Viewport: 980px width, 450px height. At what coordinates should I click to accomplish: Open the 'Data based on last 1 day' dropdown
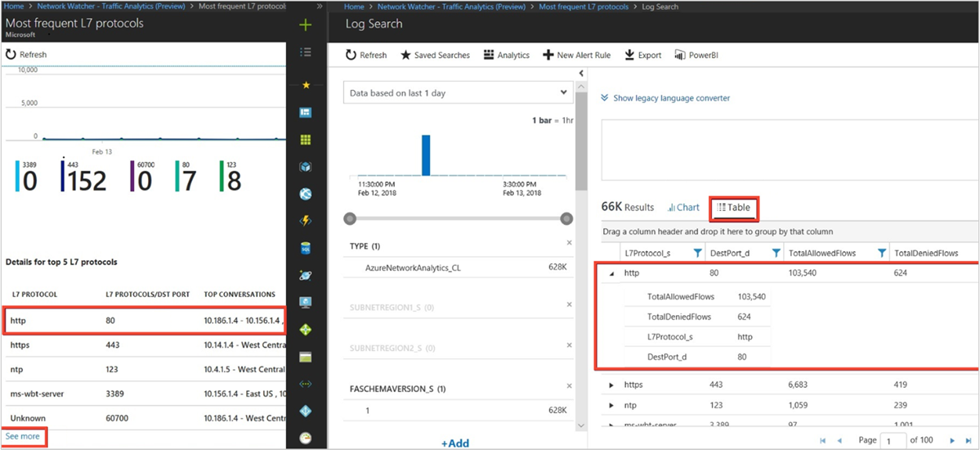tap(458, 93)
